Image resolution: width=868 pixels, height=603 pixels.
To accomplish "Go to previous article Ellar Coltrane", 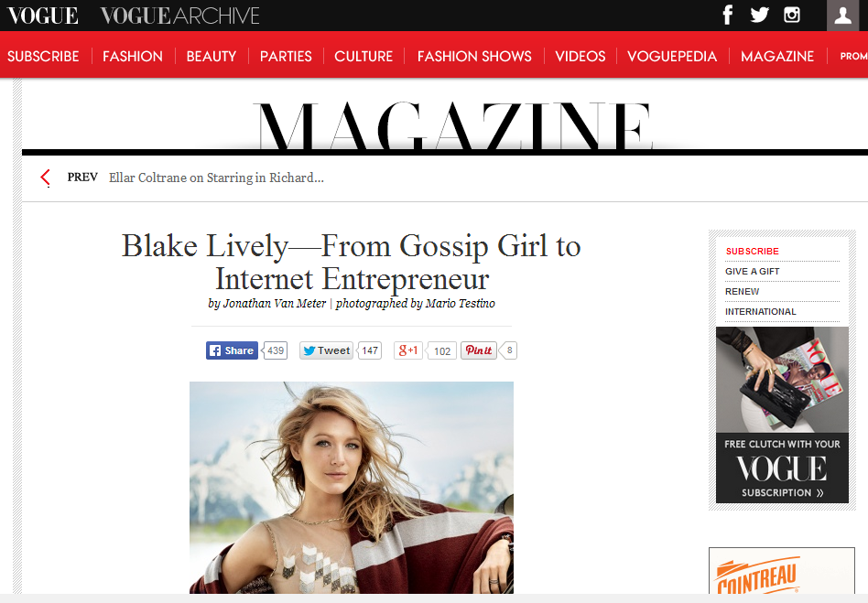I will pos(216,178).
